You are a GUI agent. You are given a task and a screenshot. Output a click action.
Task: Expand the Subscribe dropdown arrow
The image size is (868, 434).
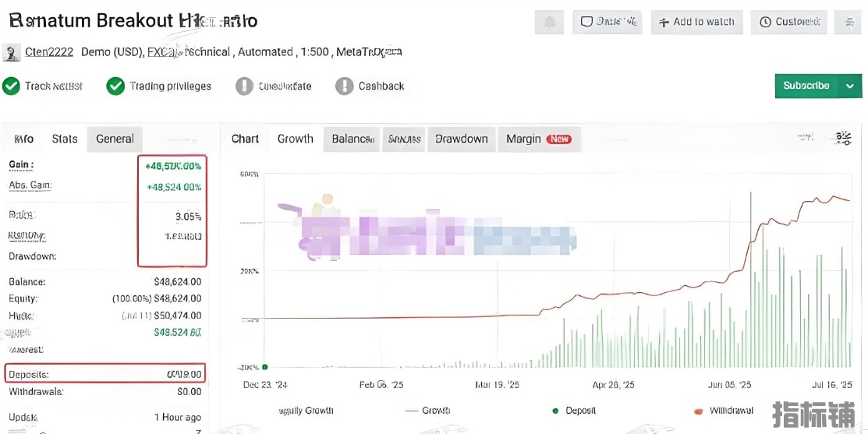[x=850, y=86]
